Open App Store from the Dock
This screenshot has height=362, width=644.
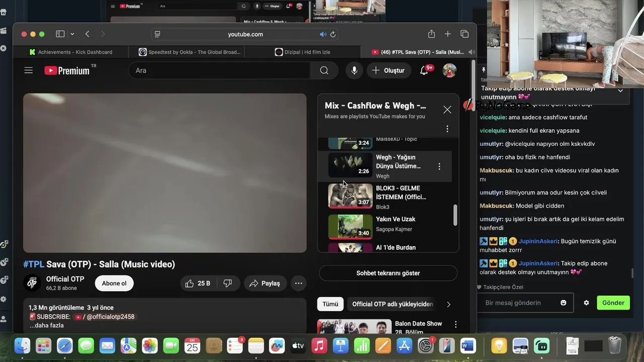coord(405,345)
